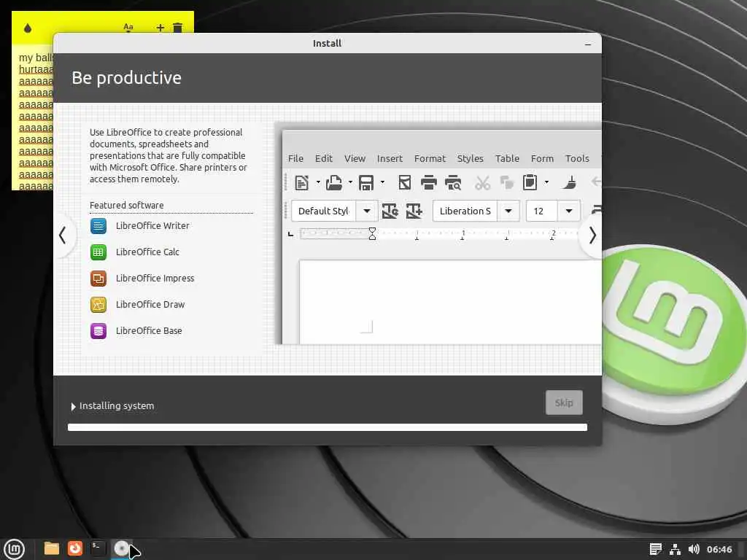Open the Linux Mint menu button
Viewport: 747px width, 560px height.
(x=15, y=549)
